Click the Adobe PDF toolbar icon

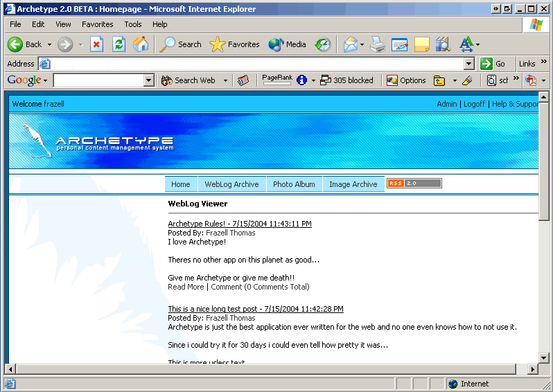pos(531,80)
